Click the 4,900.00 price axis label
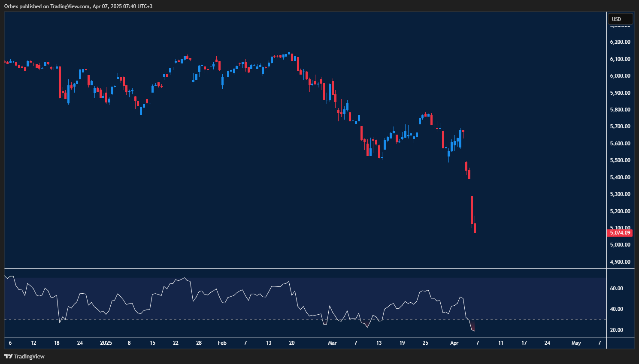 click(620, 262)
